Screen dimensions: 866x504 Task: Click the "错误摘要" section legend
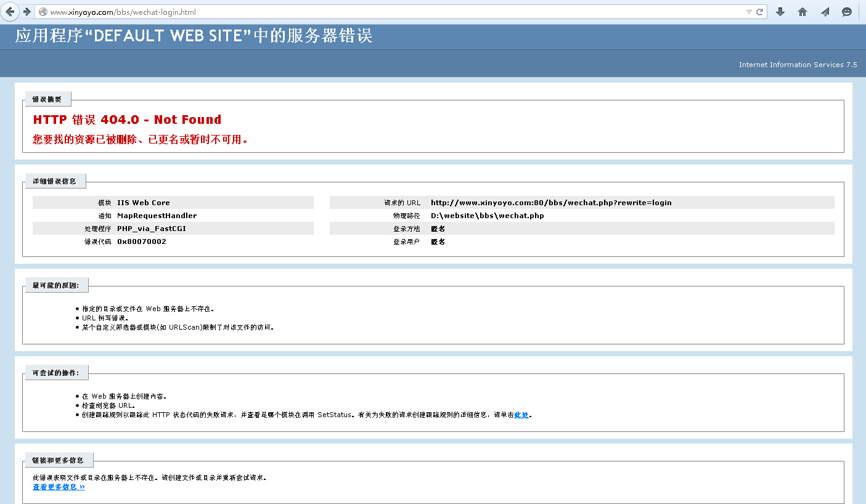[47, 99]
